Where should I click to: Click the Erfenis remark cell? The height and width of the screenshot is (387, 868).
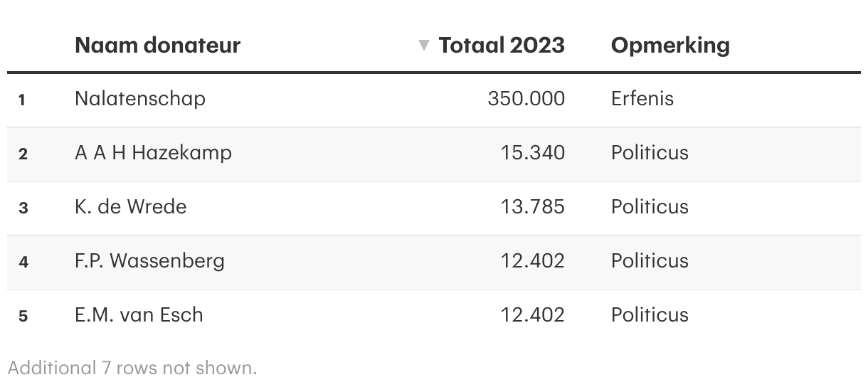pyautogui.click(x=642, y=99)
